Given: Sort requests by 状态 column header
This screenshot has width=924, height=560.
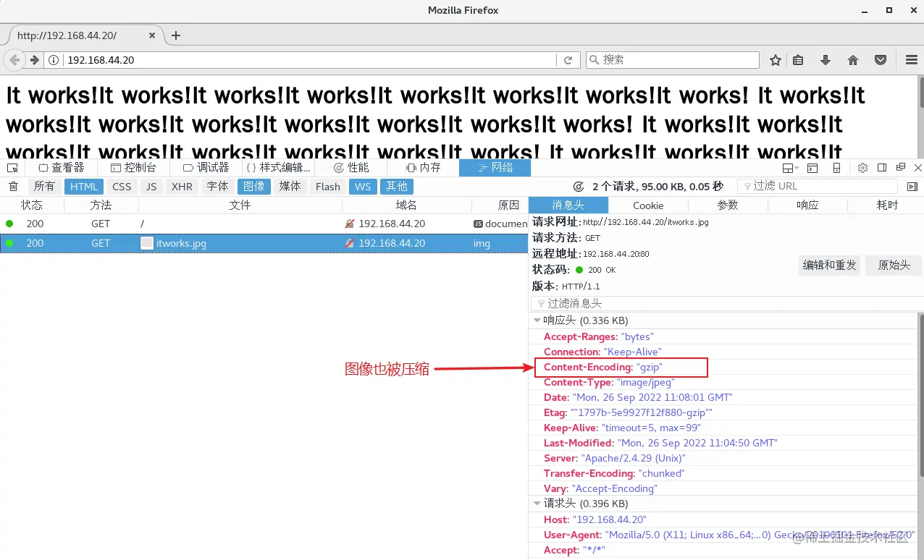Looking at the screenshot, I should tap(32, 205).
